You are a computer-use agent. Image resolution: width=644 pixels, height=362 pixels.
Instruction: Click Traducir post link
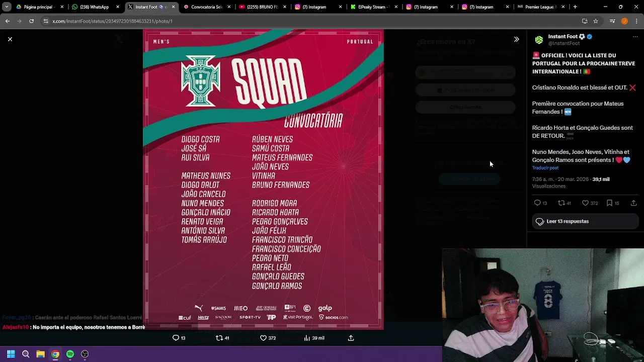(545, 168)
